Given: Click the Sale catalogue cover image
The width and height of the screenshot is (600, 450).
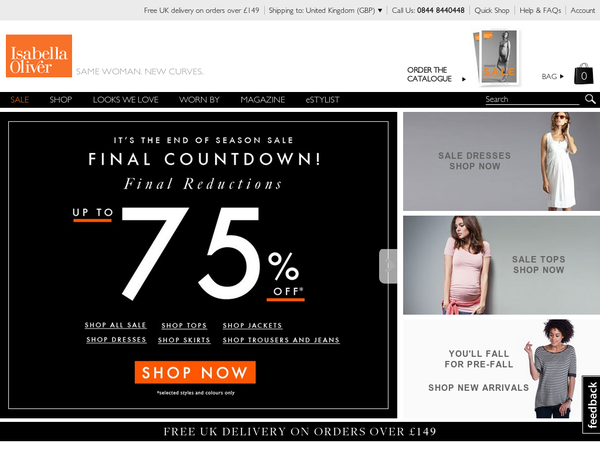Looking at the screenshot, I should pyautogui.click(x=497, y=57).
